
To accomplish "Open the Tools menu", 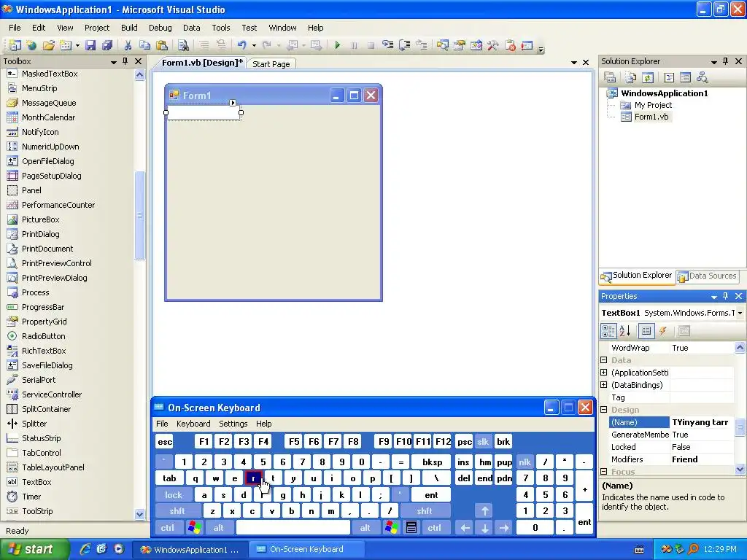I will click(x=220, y=28).
